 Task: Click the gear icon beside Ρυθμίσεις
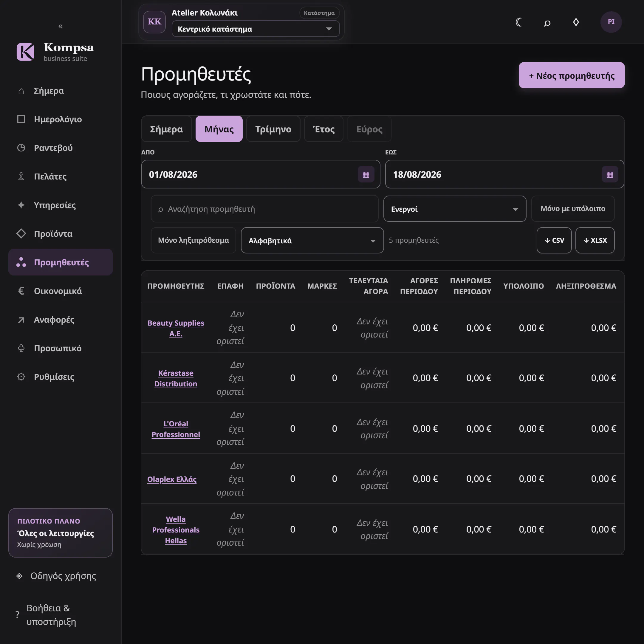pyautogui.click(x=21, y=377)
